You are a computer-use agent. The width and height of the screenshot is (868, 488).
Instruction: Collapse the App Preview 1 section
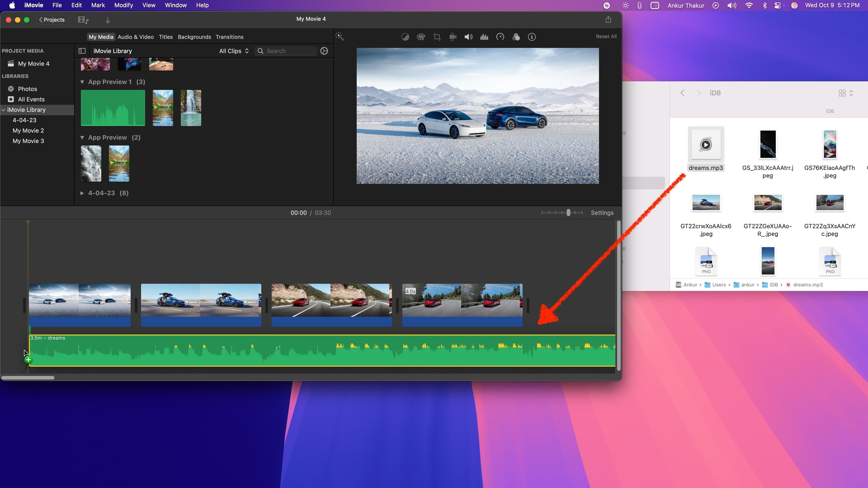pos(83,82)
